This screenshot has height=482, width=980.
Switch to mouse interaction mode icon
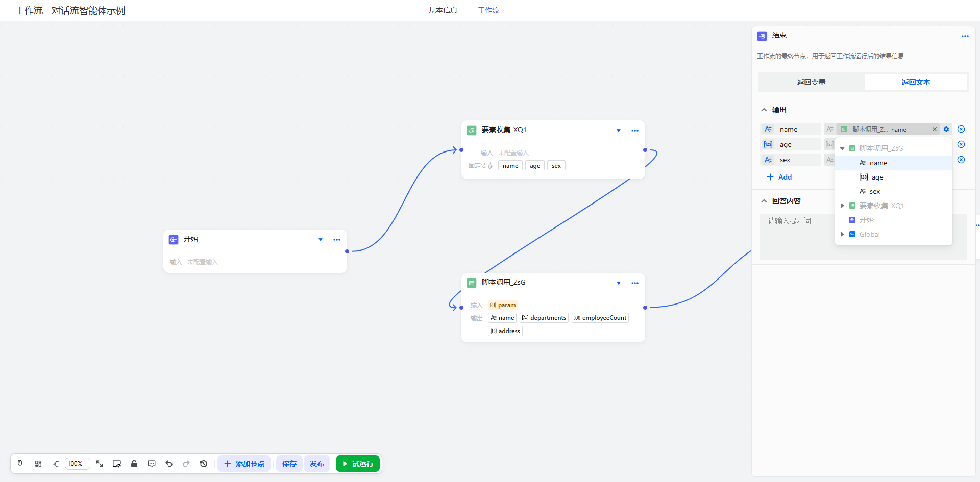coord(20,463)
